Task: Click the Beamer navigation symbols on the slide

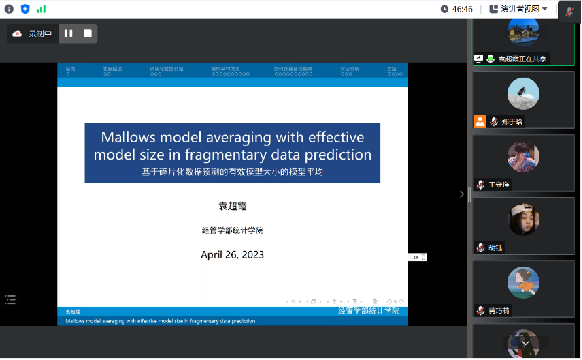Action: coord(344,301)
